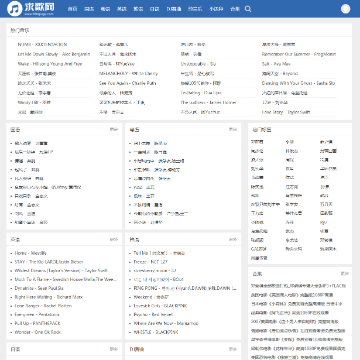Screen dimensions: 360x360
Task: Open 'Let Me Down Slowly - Alec Benjamin'
Action: [54, 54]
